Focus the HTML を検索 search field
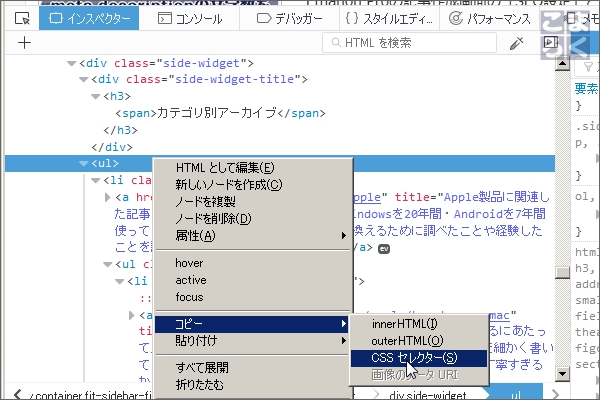The image size is (600, 400). 409,42
